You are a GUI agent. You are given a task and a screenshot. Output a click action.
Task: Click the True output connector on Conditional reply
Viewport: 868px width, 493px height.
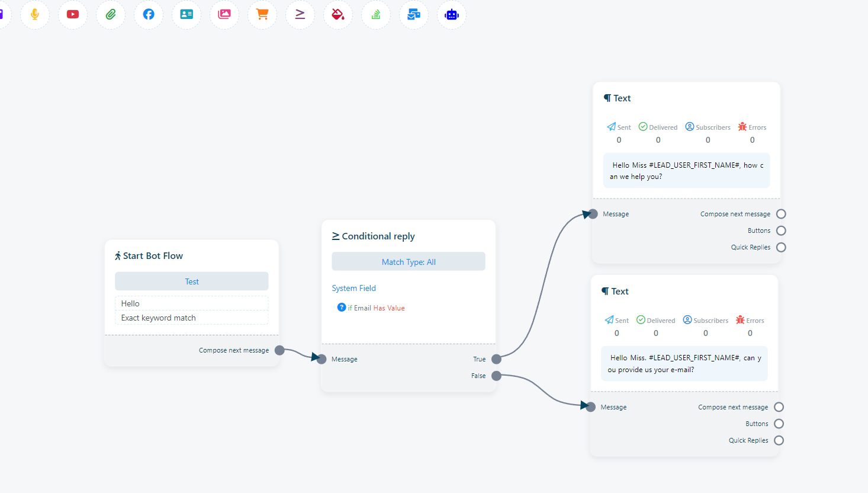click(496, 359)
